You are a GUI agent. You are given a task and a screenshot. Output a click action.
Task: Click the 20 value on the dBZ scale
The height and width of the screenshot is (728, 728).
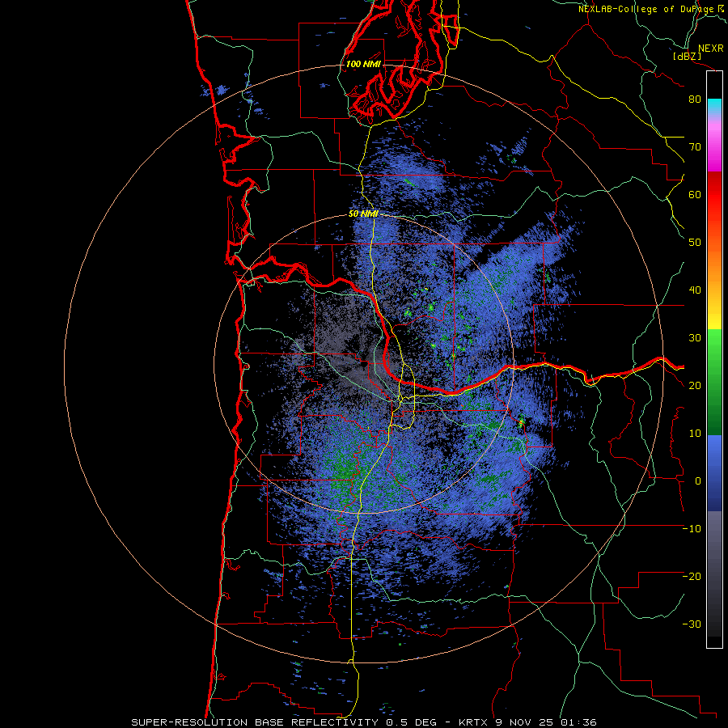[695, 386]
